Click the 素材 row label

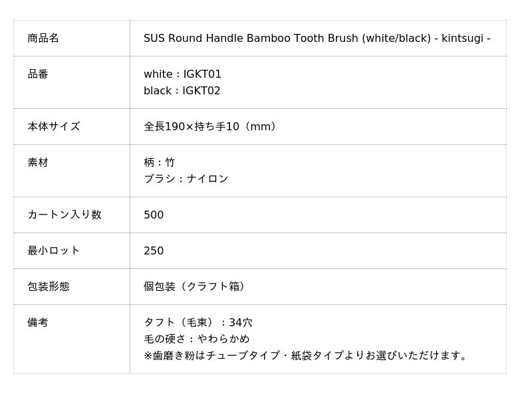click(38, 162)
